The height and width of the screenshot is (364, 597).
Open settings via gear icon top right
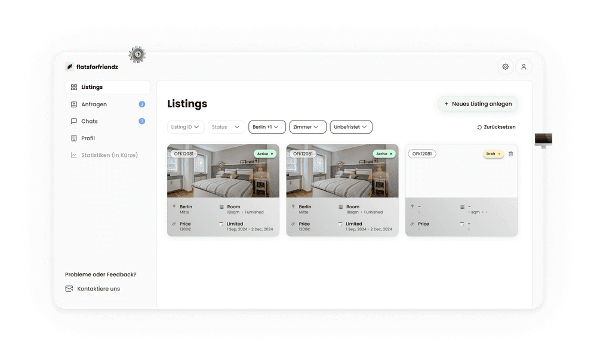[x=505, y=67]
